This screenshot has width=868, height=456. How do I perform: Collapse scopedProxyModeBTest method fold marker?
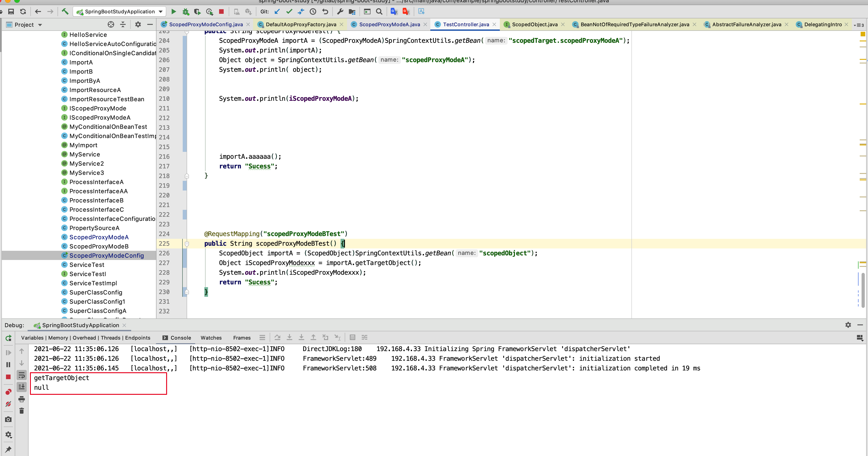pyautogui.click(x=187, y=243)
